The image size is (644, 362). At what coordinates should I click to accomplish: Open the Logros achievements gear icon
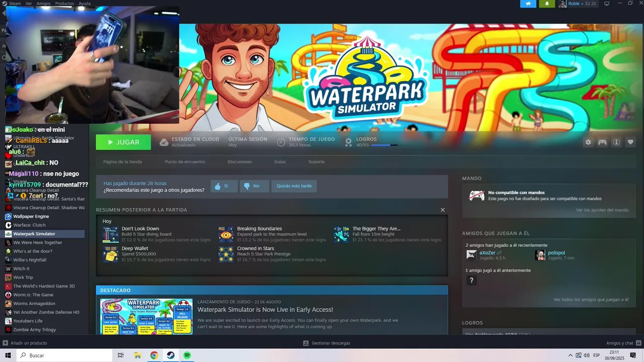coord(348,142)
